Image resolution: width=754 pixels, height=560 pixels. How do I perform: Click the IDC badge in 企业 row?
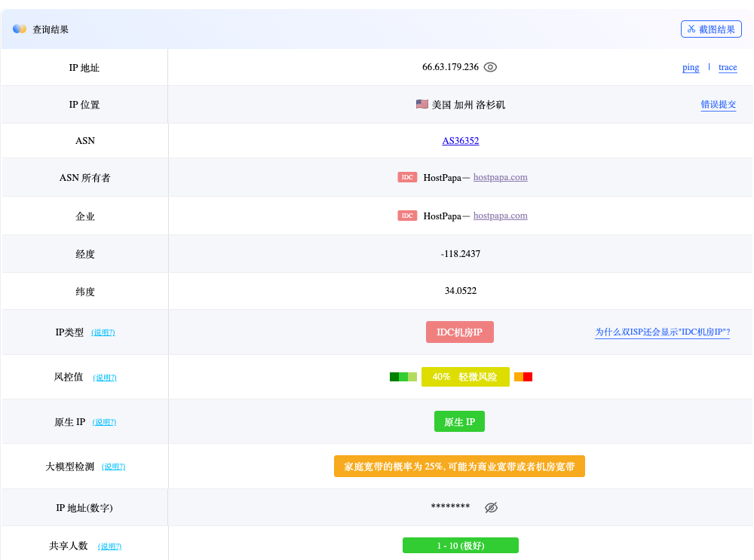point(407,216)
